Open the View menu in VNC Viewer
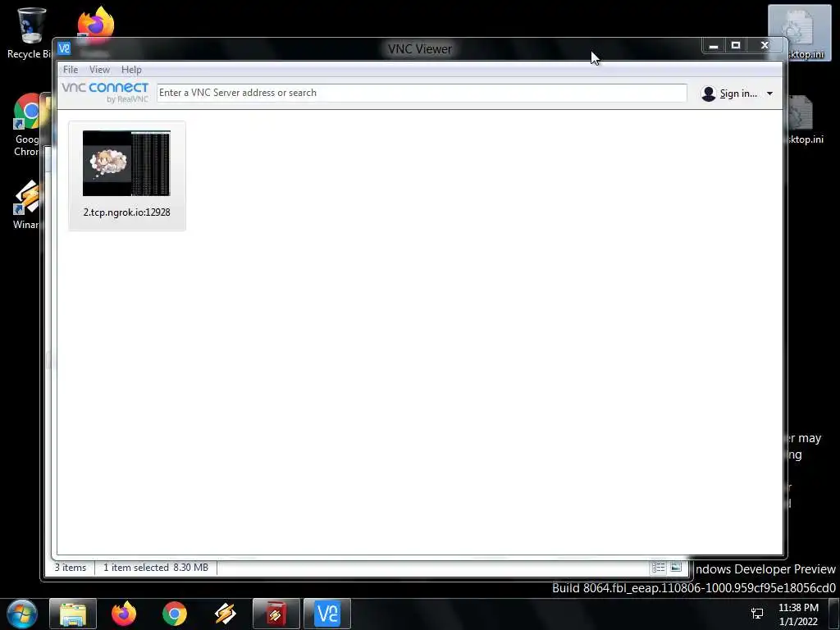840x630 pixels. pos(99,70)
